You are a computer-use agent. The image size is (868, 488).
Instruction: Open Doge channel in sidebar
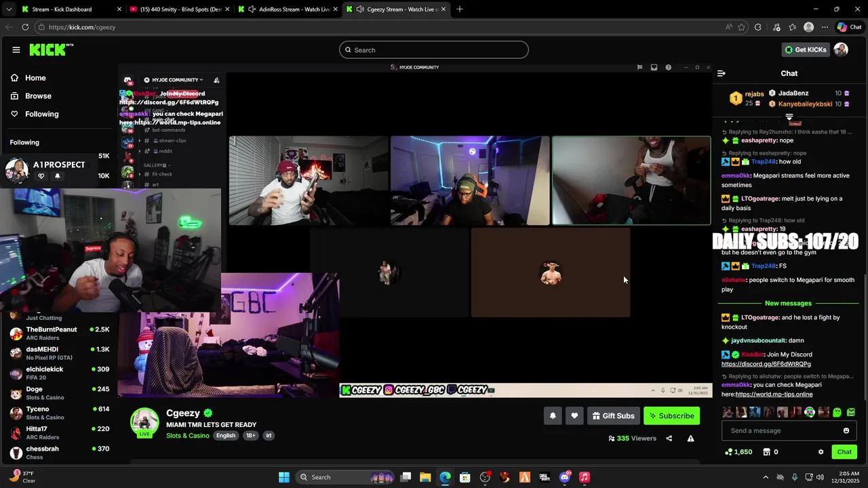60,393
